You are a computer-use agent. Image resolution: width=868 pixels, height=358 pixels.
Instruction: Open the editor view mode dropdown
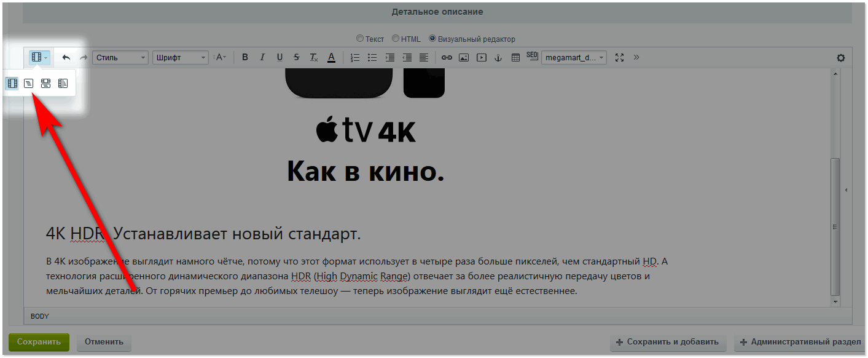point(39,57)
